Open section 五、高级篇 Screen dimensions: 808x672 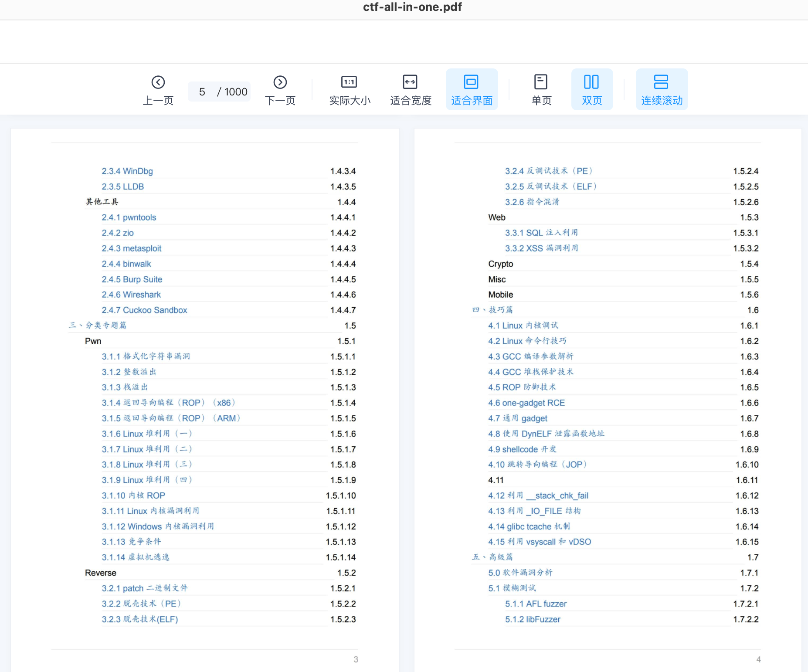click(492, 557)
